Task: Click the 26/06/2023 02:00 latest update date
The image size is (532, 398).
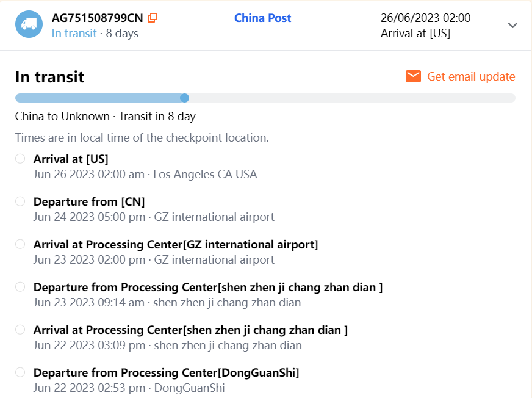Action: [x=425, y=18]
